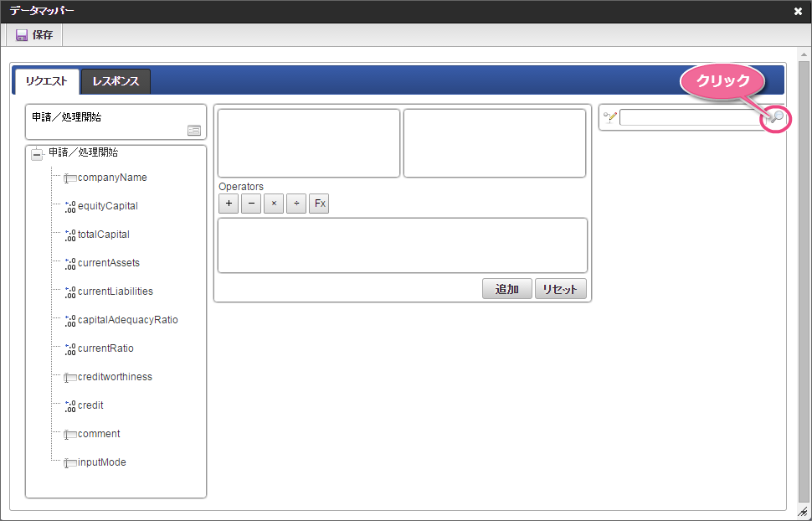Screen dimensions: 812x521
Task: Open the Fx function button
Action: pyautogui.click(x=319, y=204)
